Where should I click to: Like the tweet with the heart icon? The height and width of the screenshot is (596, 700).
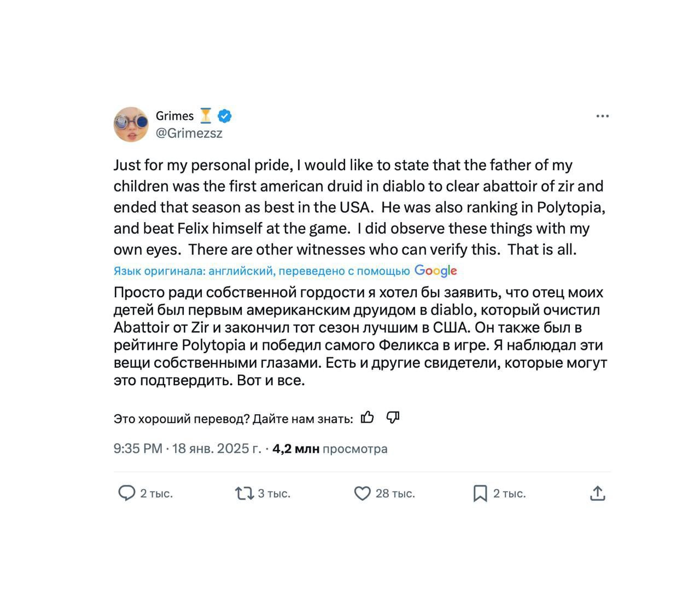point(362,494)
